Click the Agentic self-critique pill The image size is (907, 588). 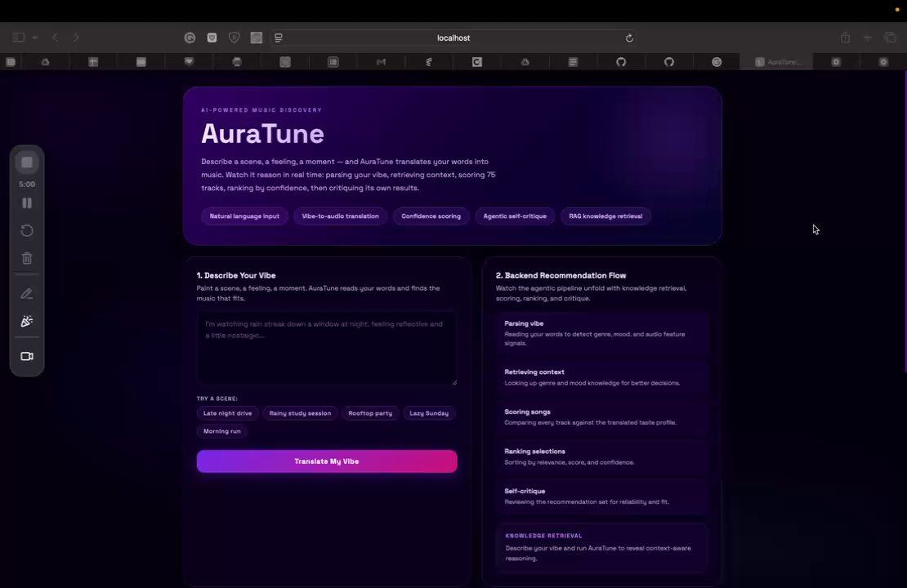[x=515, y=216]
